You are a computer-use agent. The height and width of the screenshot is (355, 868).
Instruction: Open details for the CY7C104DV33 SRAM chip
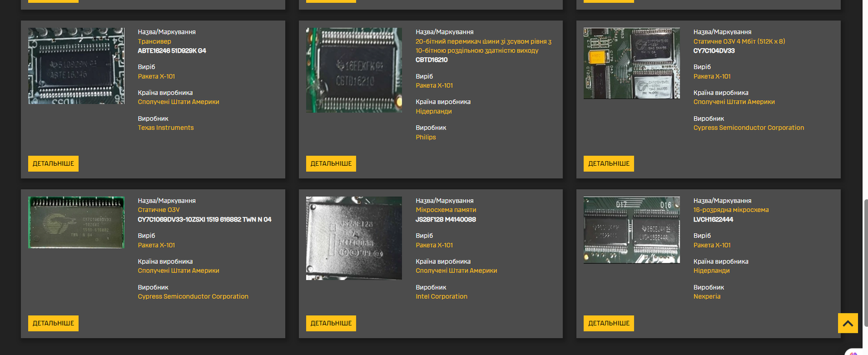click(x=609, y=163)
